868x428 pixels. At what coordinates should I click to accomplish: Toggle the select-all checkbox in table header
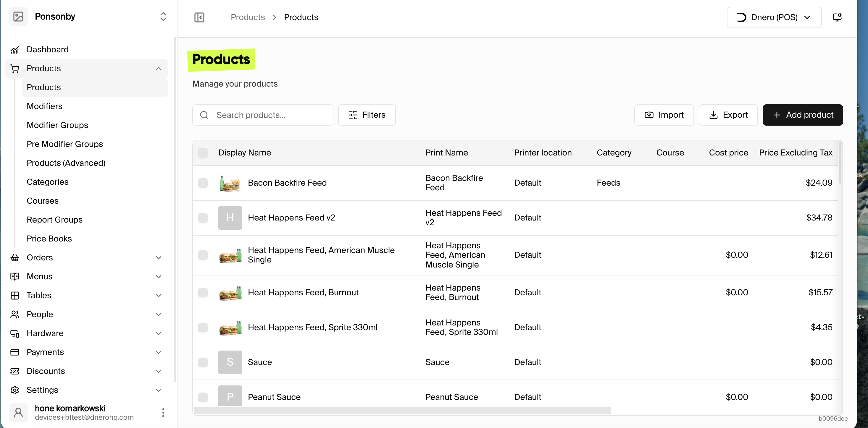pyautogui.click(x=203, y=153)
